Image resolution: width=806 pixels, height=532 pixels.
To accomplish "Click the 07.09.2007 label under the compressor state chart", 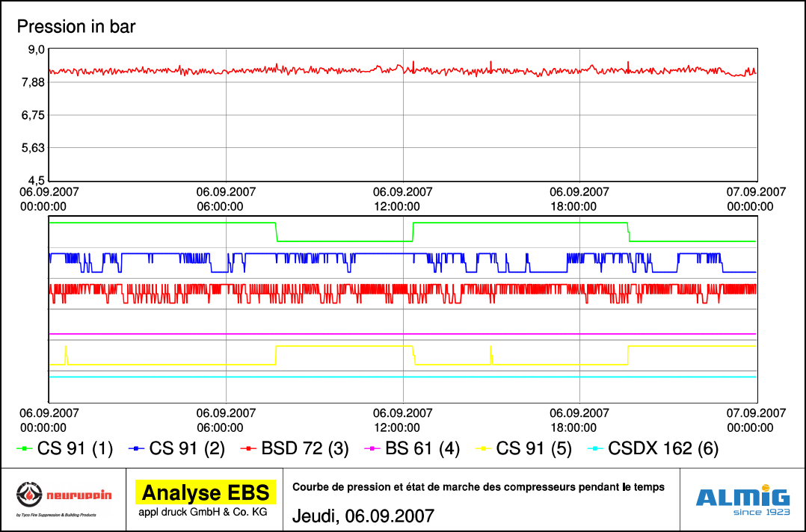I will pos(756,413).
